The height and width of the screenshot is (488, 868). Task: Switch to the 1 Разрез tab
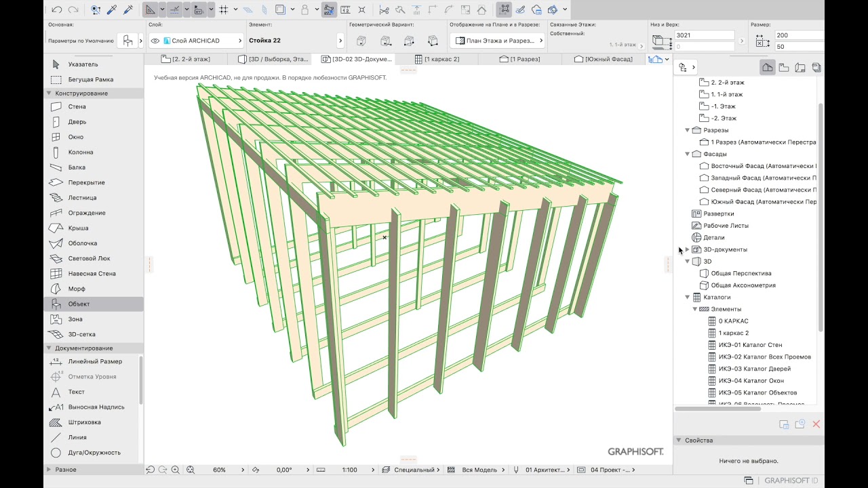[519, 59]
